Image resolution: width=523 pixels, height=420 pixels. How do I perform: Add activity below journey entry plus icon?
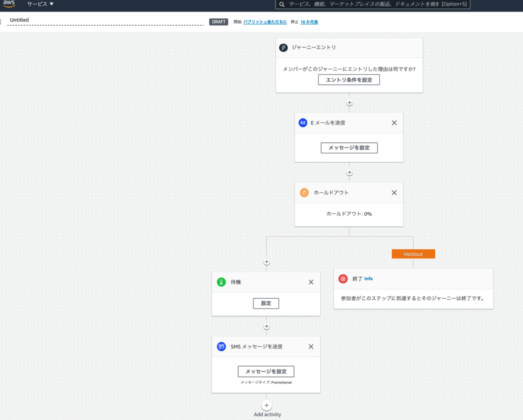point(349,103)
